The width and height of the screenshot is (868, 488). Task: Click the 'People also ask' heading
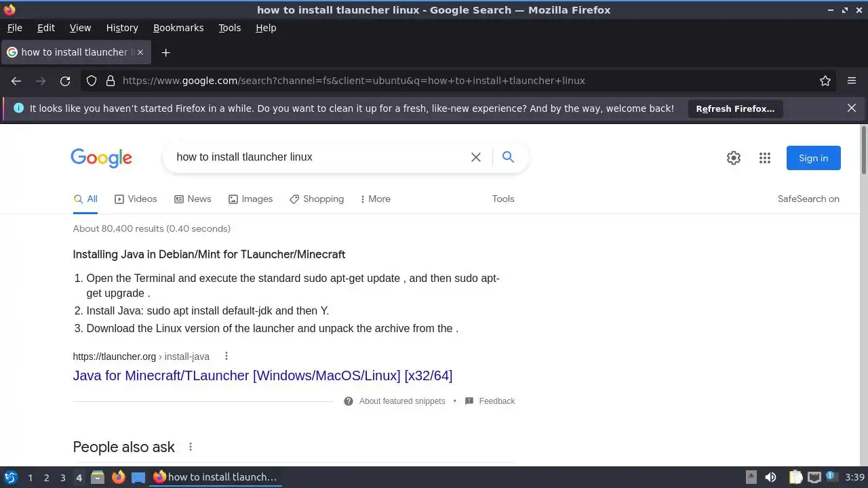coord(123,447)
